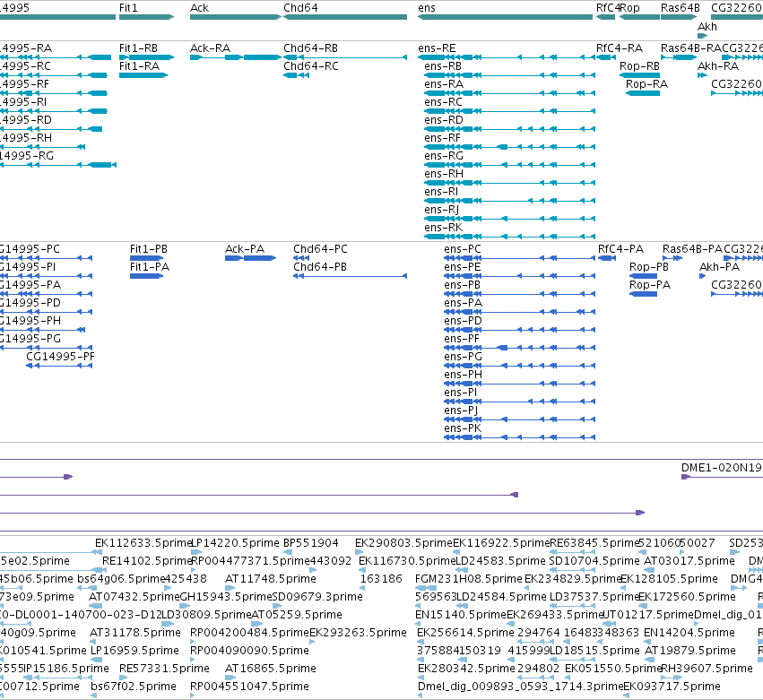This screenshot has height=700, width=763.
Task: Select the Fit1-RA transcript label
Action: [x=139, y=66]
